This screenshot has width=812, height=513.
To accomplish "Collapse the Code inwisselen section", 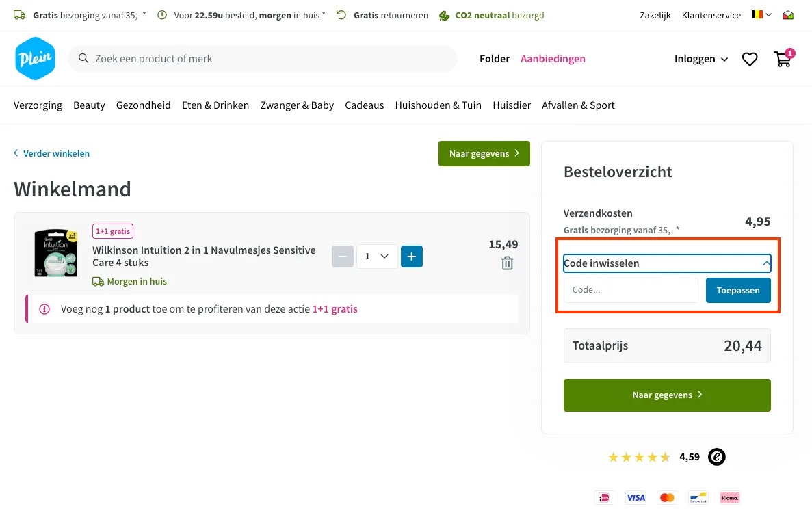I will [x=765, y=263].
